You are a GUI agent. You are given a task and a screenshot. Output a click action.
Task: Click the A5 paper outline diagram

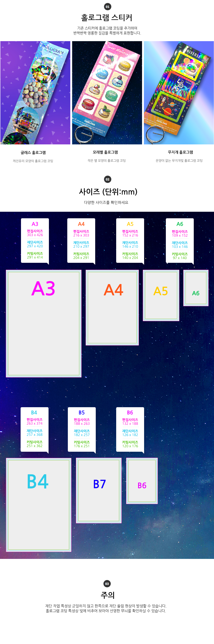click(x=161, y=296)
